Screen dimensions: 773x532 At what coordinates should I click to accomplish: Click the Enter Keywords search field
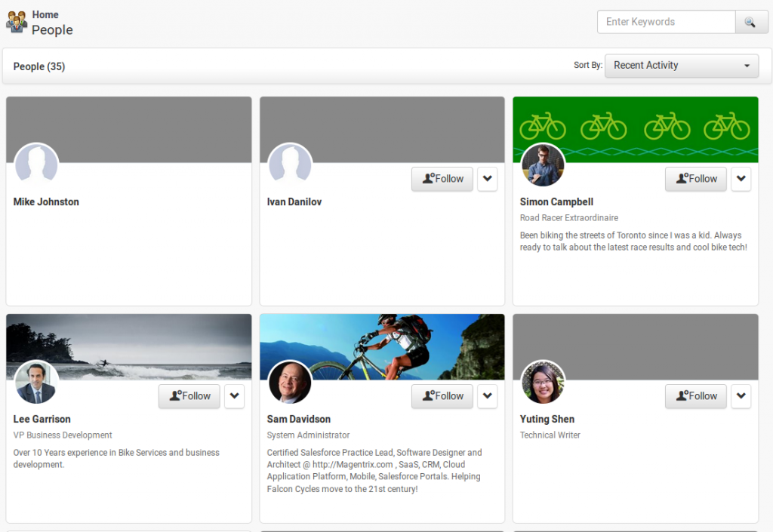coord(666,22)
